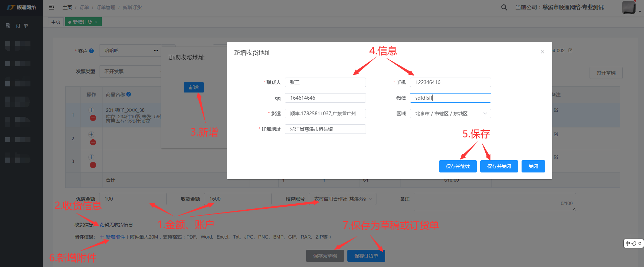Image resolution: width=644 pixels, height=267 pixels.
Task: Click the 联系人 input field
Action: pos(325,82)
